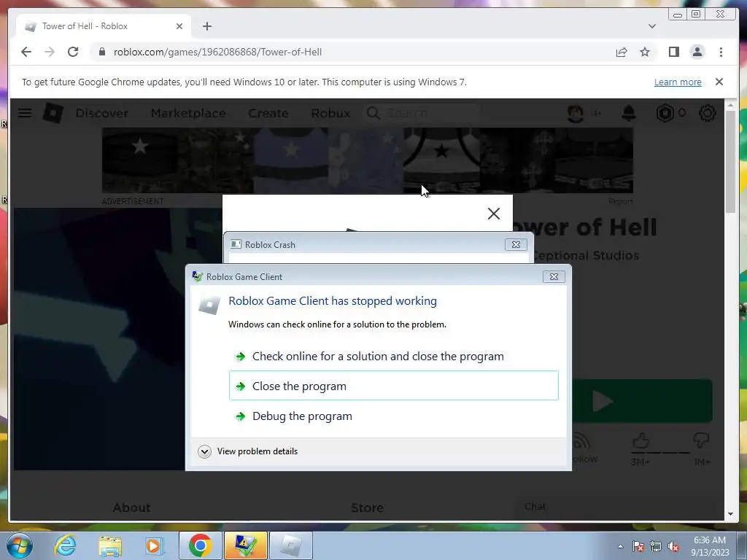
Task: Select the Tower of Hell - Roblox tab
Action: 104,26
